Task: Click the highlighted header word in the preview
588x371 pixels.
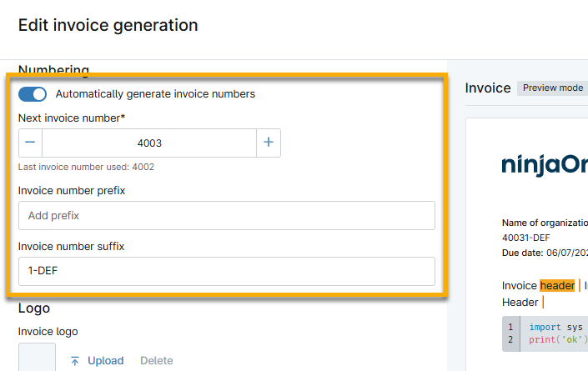Action: 557,286
